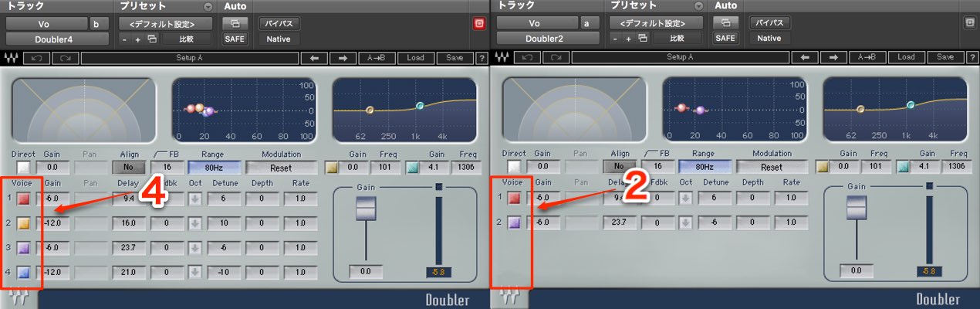Click the red target button in Doubler4 header

click(479, 23)
